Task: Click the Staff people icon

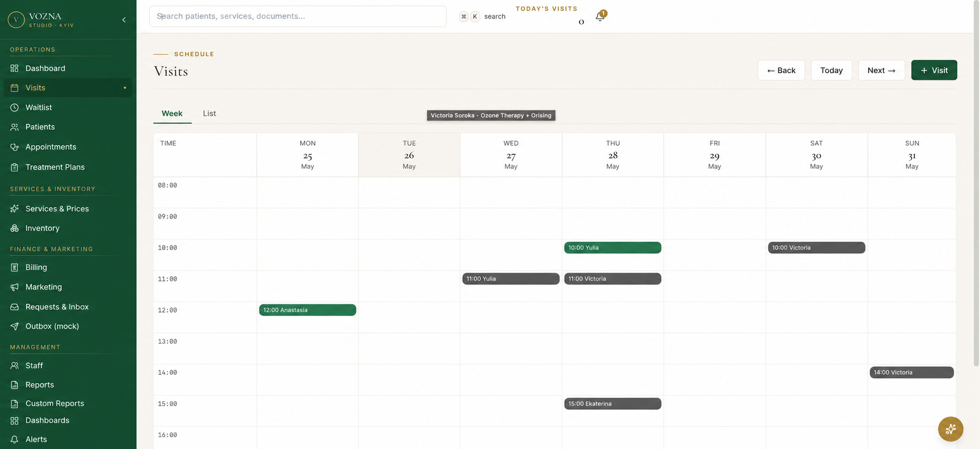Action: (x=14, y=365)
